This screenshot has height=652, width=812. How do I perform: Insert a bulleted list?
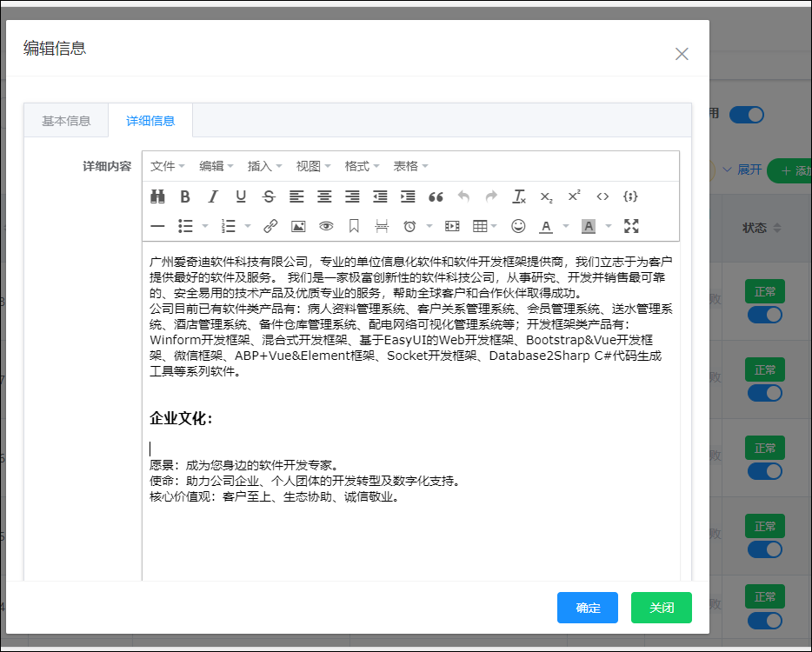click(185, 226)
